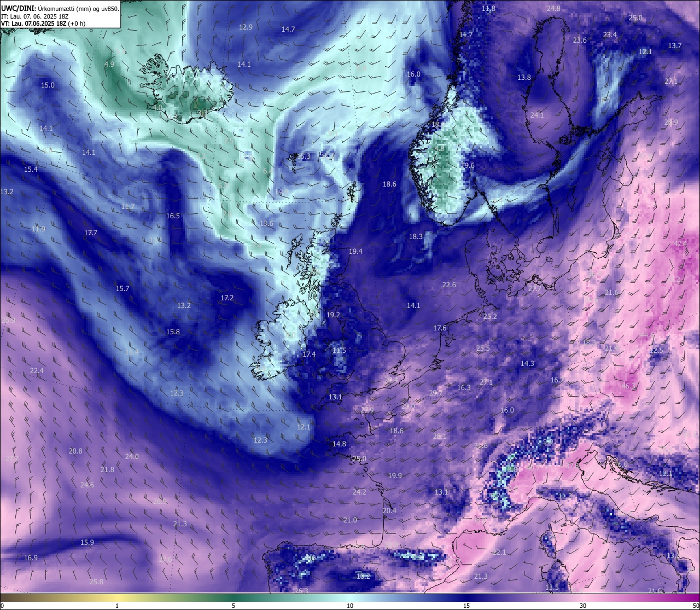Click the 17.6 value label
700x610 pixels.
pos(440,328)
